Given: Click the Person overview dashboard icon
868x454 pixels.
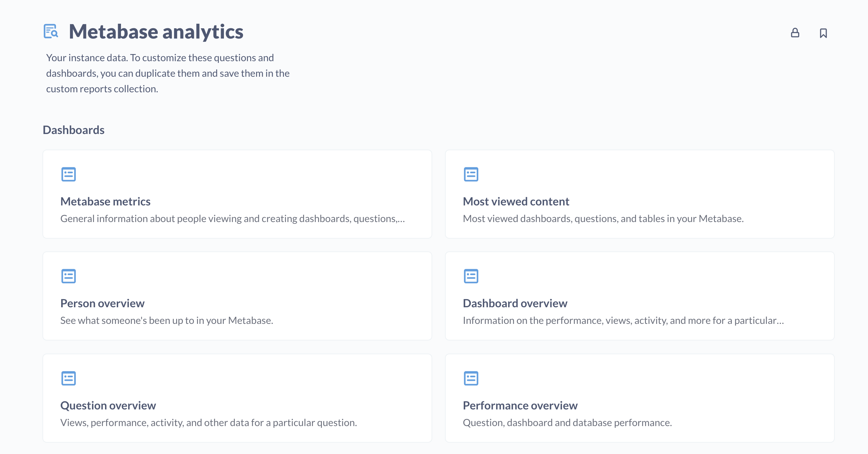Looking at the screenshot, I should [x=69, y=276].
